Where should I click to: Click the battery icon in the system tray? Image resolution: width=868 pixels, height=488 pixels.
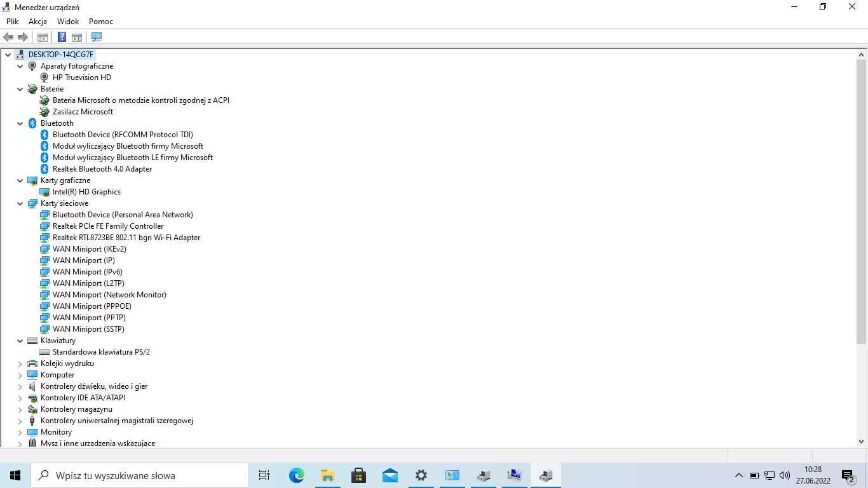point(754,475)
